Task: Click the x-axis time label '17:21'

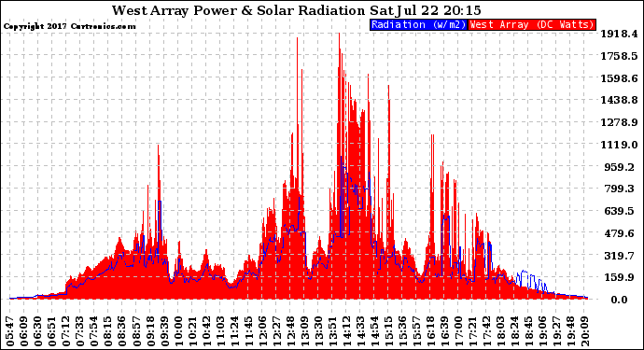Action: [x=472, y=331]
